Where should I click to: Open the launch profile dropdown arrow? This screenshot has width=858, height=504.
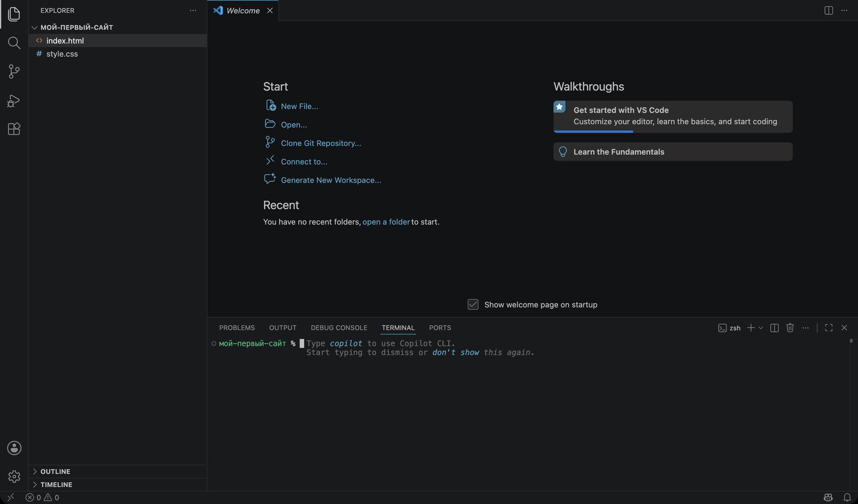click(x=760, y=328)
